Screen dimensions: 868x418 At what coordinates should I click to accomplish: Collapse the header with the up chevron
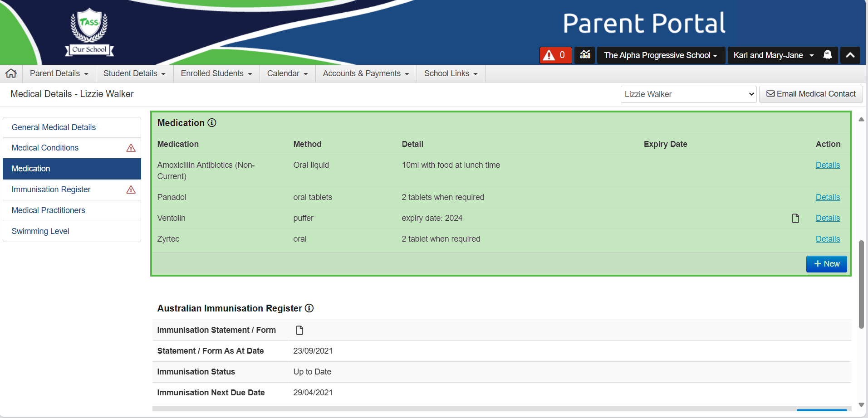(850, 55)
